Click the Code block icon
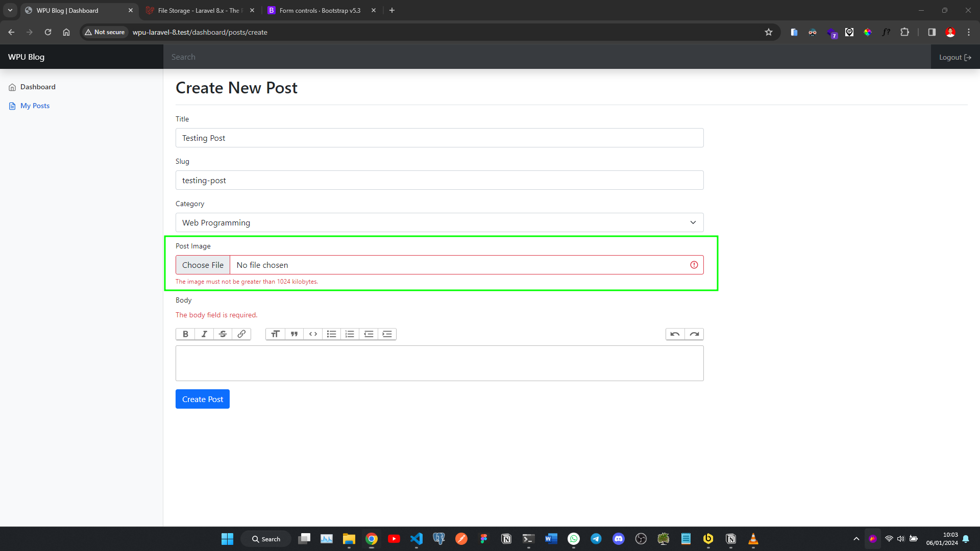Image resolution: width=980 pixels, height=551 pixels. [x=312, y=334]
